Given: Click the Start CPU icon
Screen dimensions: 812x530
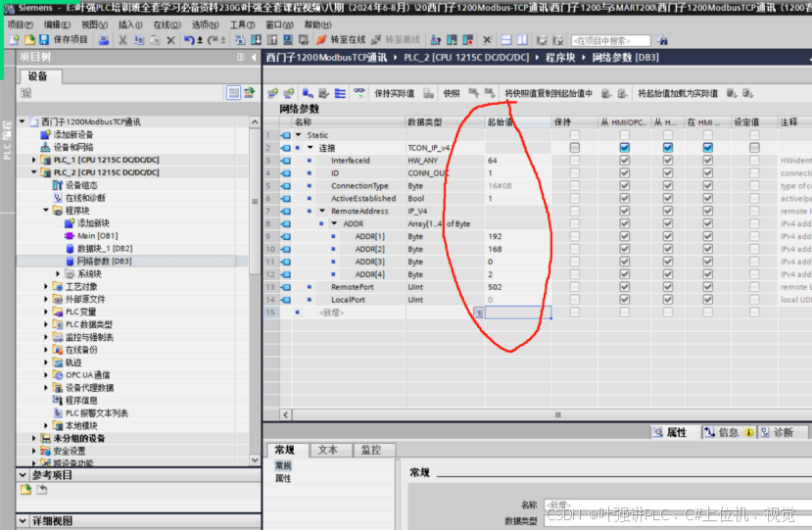Looking at the screenshot, I should coord(453,40).
